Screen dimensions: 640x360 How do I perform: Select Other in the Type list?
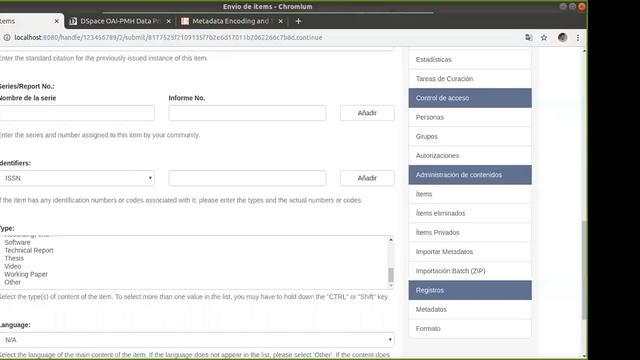coord(13,282)
